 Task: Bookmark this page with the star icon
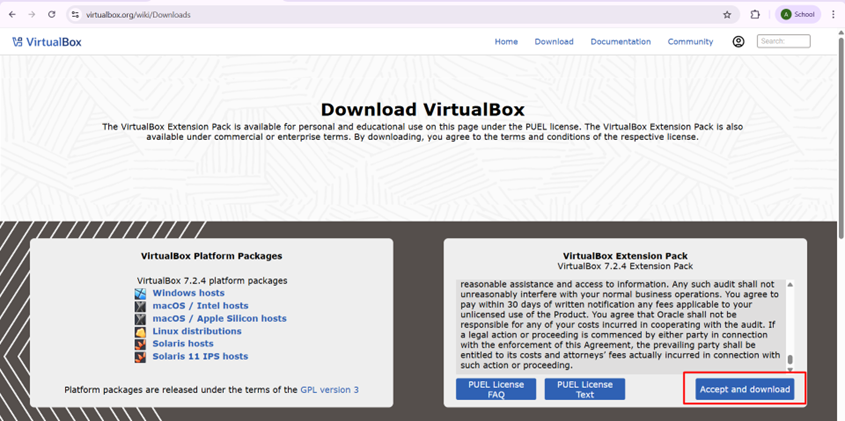tap(727, 15)
